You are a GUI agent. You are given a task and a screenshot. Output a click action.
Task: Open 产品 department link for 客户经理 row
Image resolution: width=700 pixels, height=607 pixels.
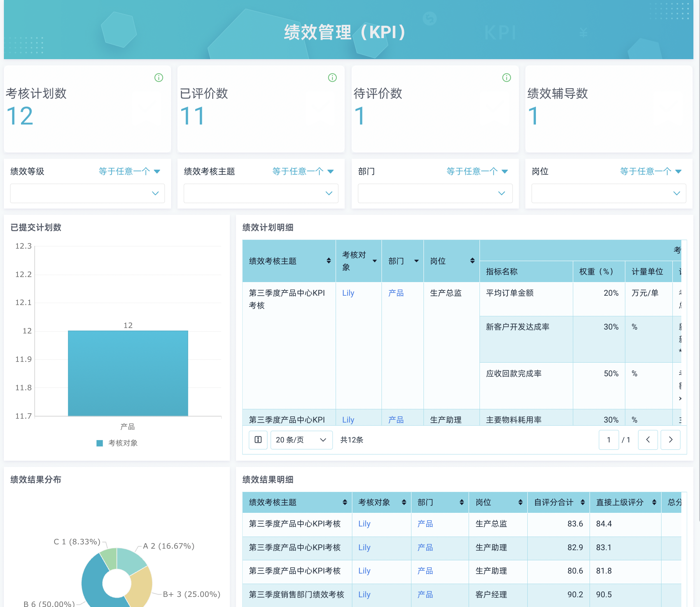[425, 595]
